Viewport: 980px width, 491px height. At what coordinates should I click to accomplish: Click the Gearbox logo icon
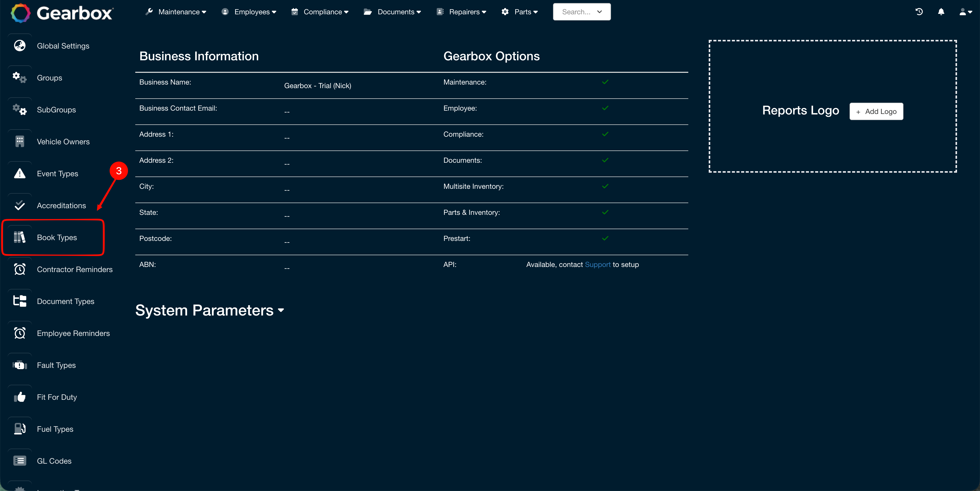(20, 13)
